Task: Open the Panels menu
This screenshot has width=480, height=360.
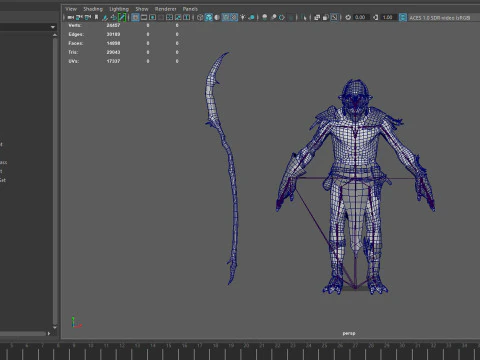Action: coord(190,9)
